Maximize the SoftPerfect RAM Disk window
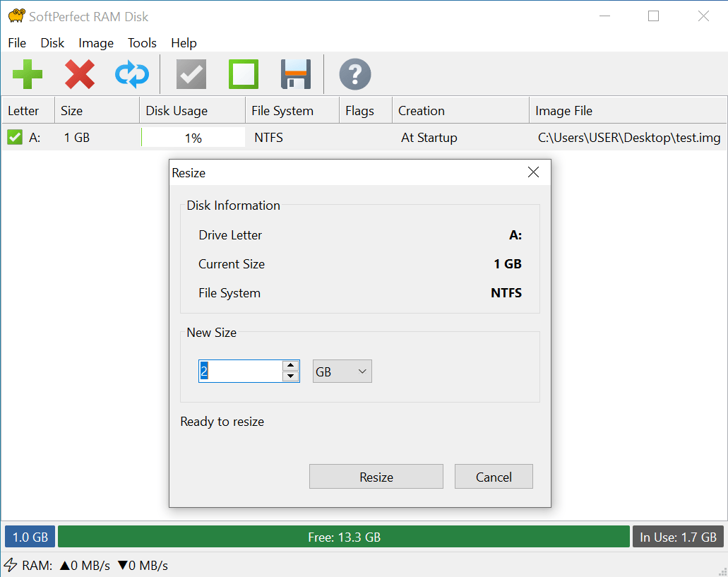This screenshot has height=577, width=728. tap(653, 16)
